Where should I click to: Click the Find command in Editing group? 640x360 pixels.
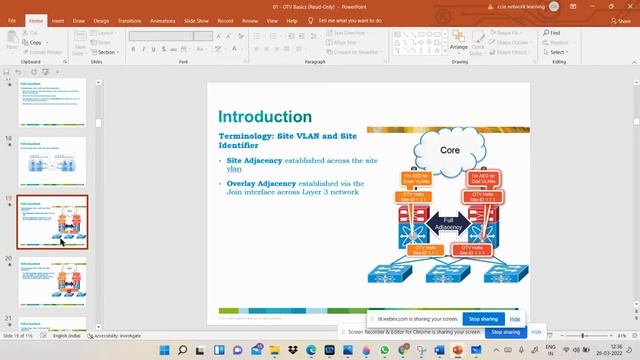click(x=552, y=33)
